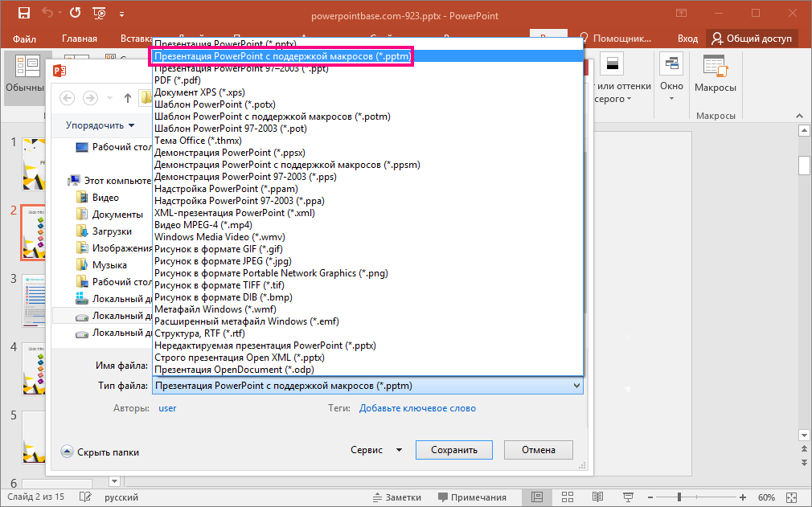Screen dimensions: 812x507
Task: Choose Рисунок в формате JPEG option
Action: coord(367,261)
